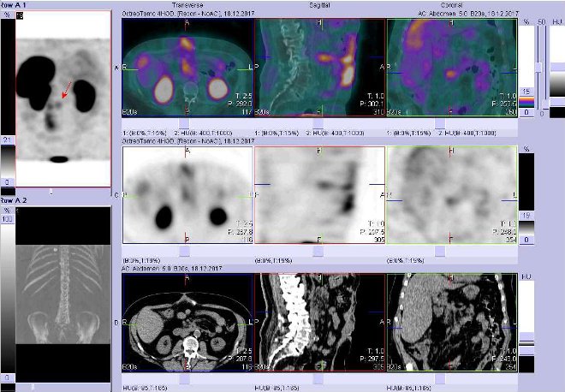Select the fused sagittal PET/CT view
Image resolution: width=565 pixels, height=392 pixels.
320,68
